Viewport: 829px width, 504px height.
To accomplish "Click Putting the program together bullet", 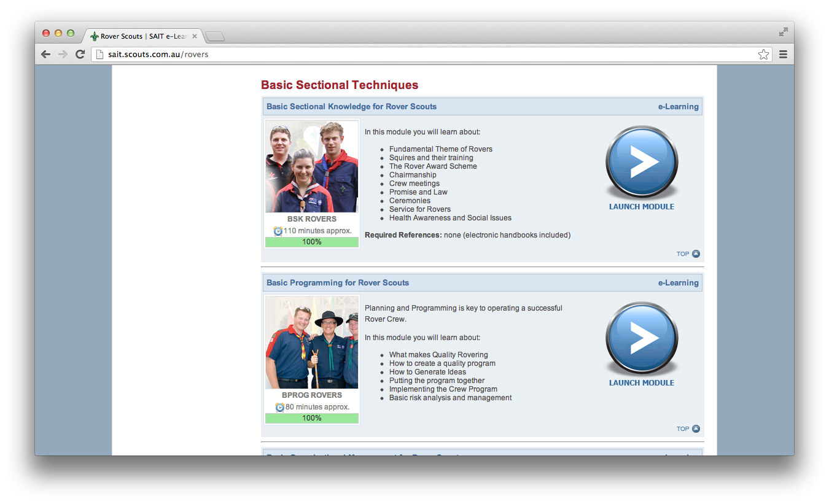I will (x=437, y=381).
